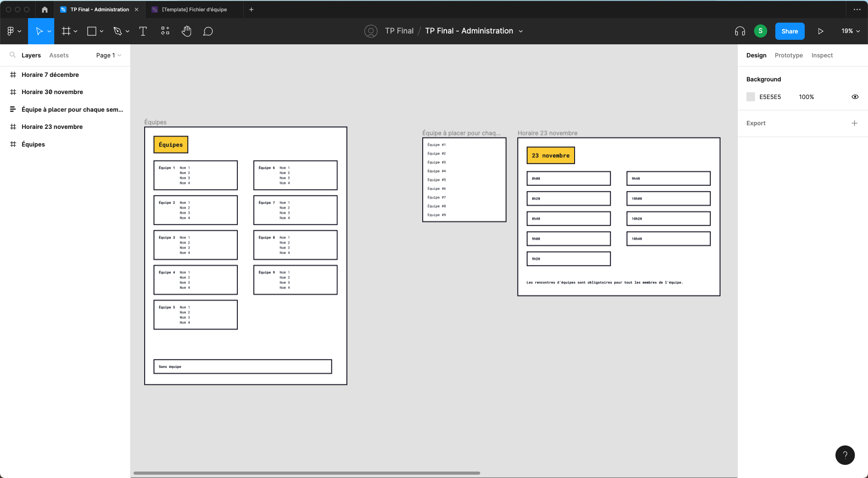Open the 19% zoom dropdown
The height and width of the screenshot is (478, 868).
click(x=850, y=31)
